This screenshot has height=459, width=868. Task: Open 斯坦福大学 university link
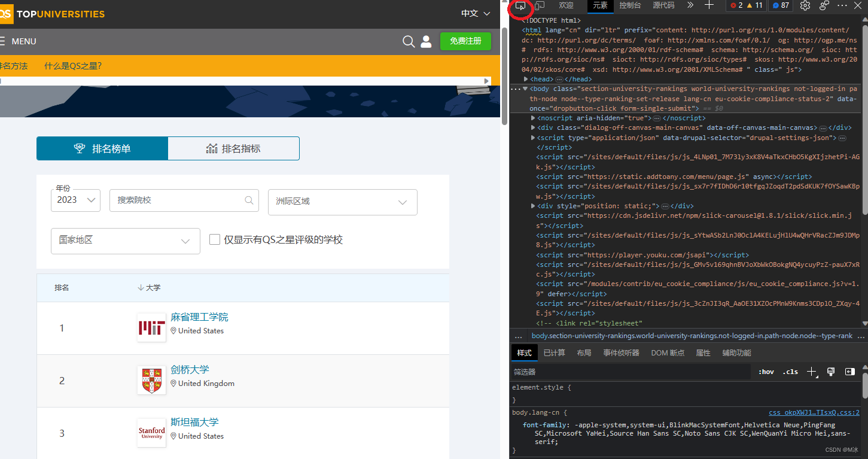(194, 422)
